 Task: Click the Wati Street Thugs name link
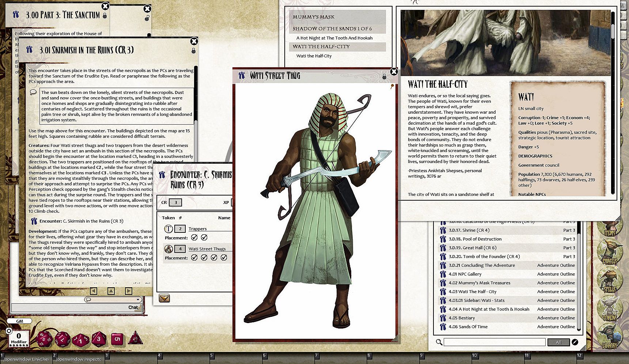click(207, 249)
